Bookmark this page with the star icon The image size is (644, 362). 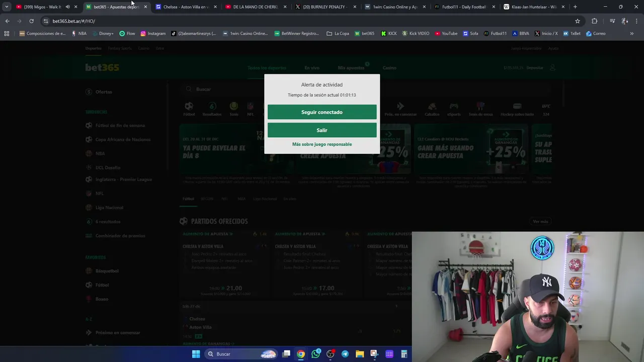(578, 21)
